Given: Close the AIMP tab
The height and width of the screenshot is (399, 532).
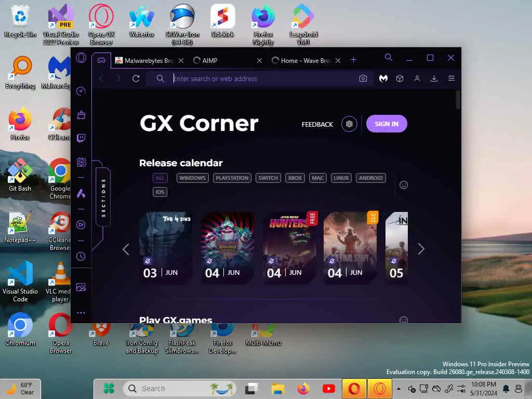Looking at the screenshot, I should [259, 60].
